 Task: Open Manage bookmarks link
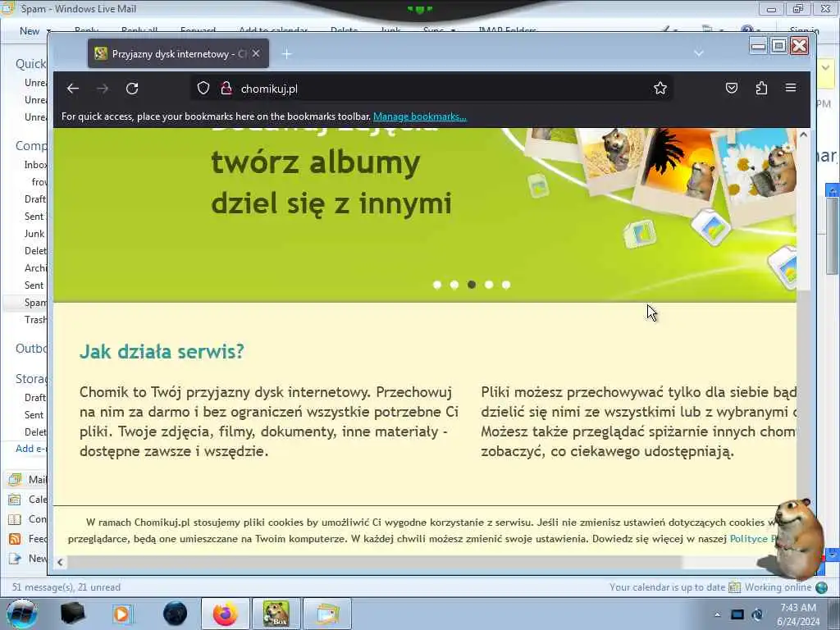click(419, 116)
